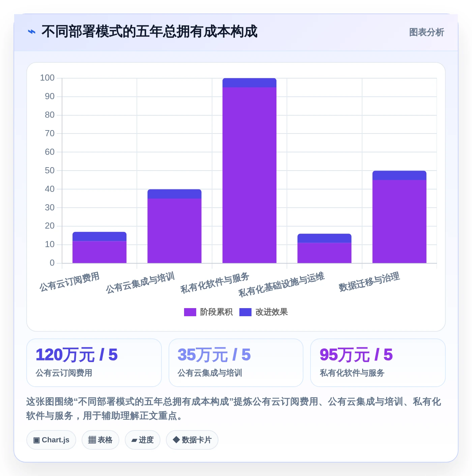Image resolution: width=472 pixels, height=476 pixels.
Task: Click the chart title 不同部署模式的五年总拥有成本构成
Action: click(149, 32)
